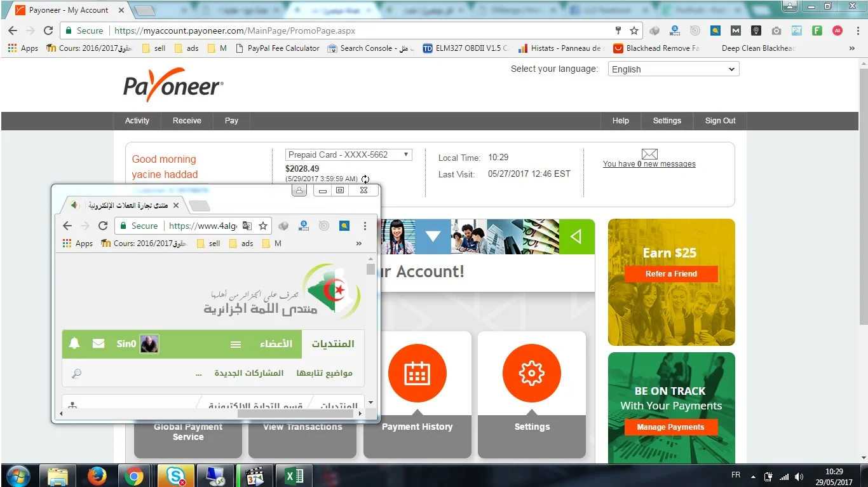Image resolution: width=868 pixels, height=487 pixels.
Task: Click the Refer a Friend button
Action: (671, 274)
